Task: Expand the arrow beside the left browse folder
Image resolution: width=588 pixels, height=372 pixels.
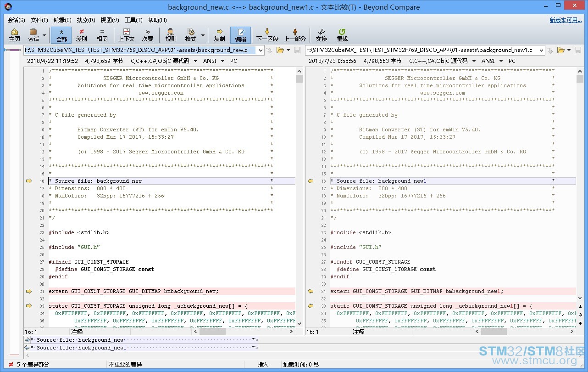Action: tap(288, 50)
